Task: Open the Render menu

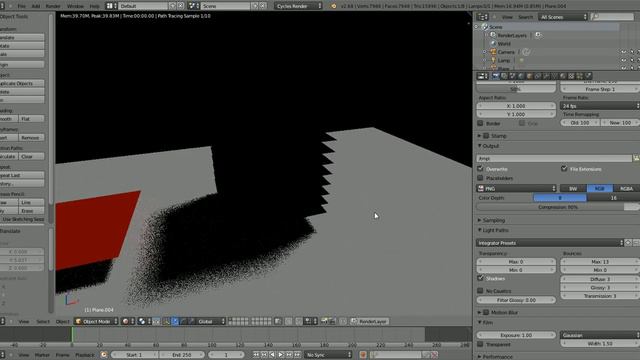Action: tap(53, 6)
